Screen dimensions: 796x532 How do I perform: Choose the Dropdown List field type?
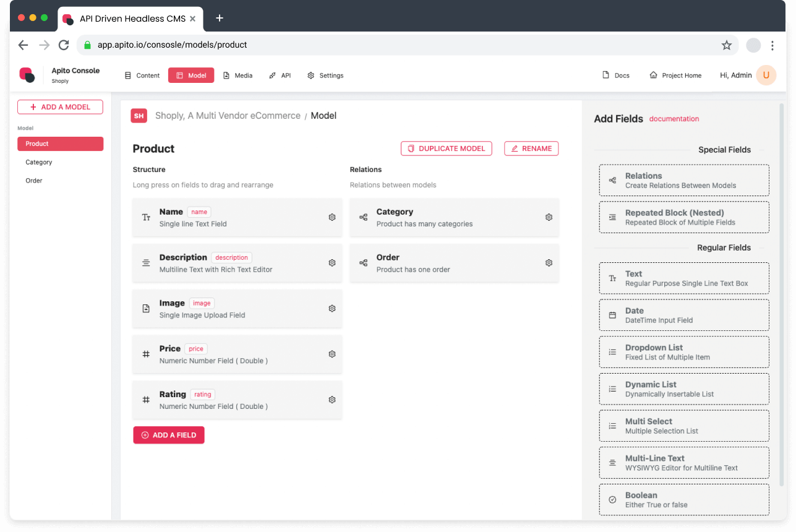pos(683,352)
